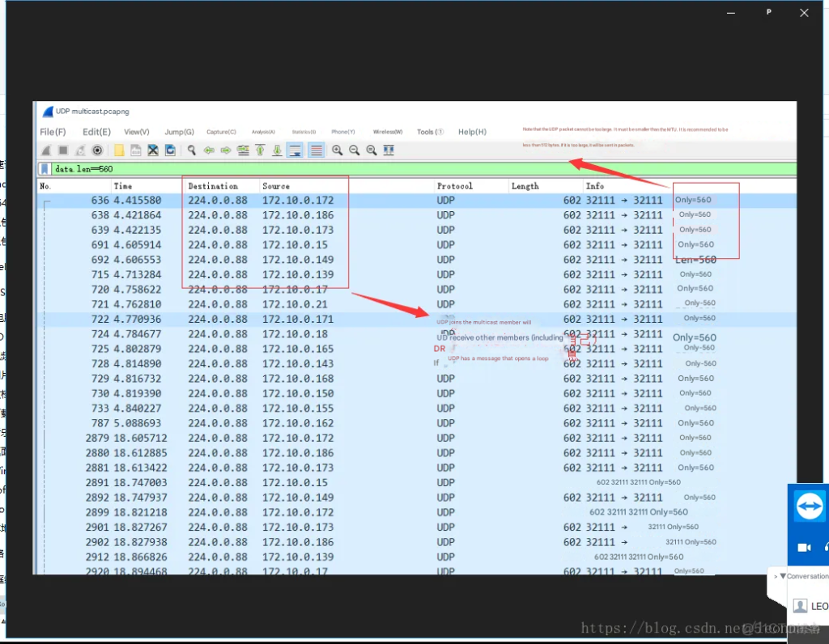Toggle auto-scroll during live capture
This screenshot has height=644, width=829.
[295, 150]
